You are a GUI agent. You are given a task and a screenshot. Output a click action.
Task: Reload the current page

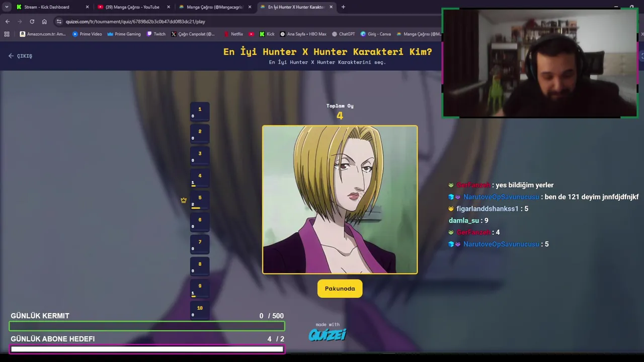(32, 22)
